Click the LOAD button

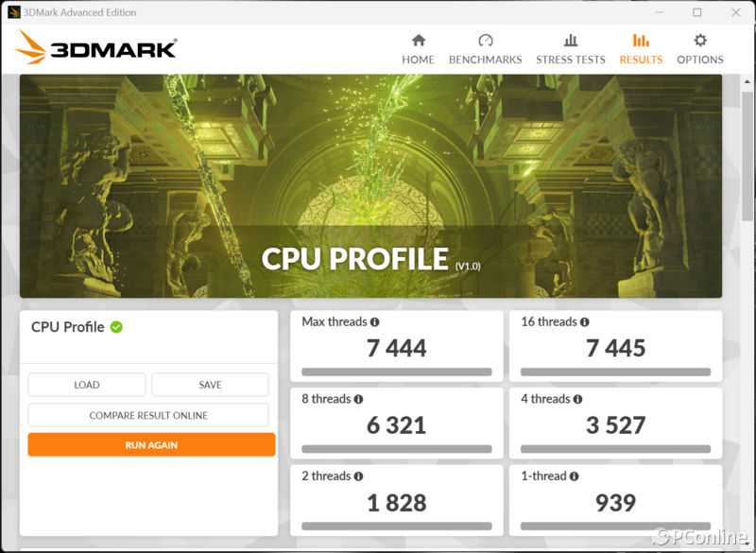click(x=87, y=385)
